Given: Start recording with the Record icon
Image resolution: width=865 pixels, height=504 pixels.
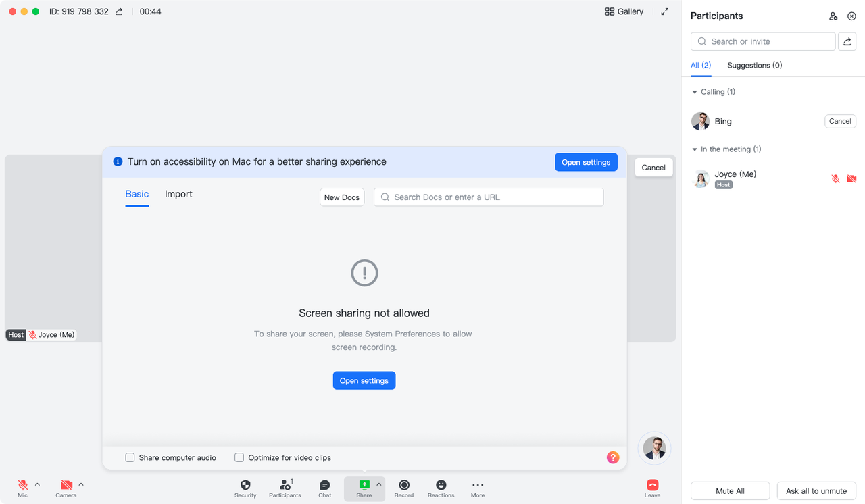Looking at the screenshot, I should 404,485.
